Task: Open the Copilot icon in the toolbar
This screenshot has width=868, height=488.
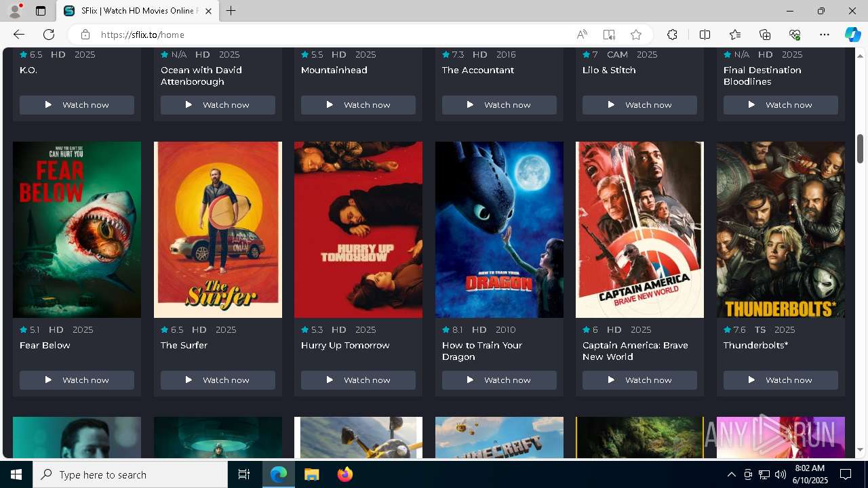Action: pos(852,35)
